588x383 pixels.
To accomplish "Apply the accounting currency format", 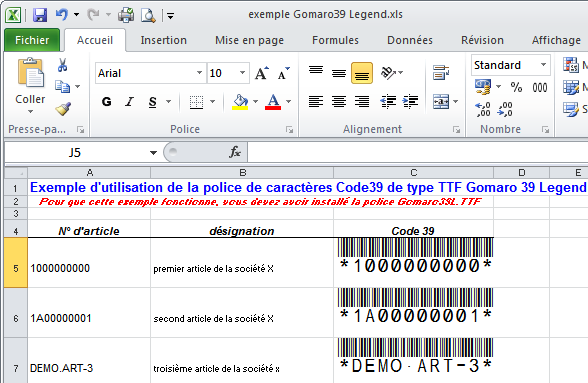I will [483, 87].
